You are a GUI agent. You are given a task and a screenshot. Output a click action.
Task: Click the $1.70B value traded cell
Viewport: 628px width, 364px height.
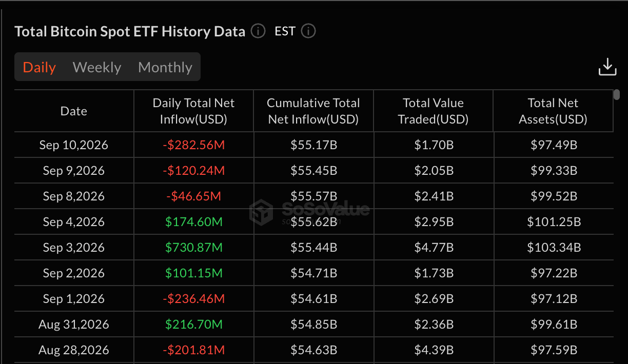(434, 145)
